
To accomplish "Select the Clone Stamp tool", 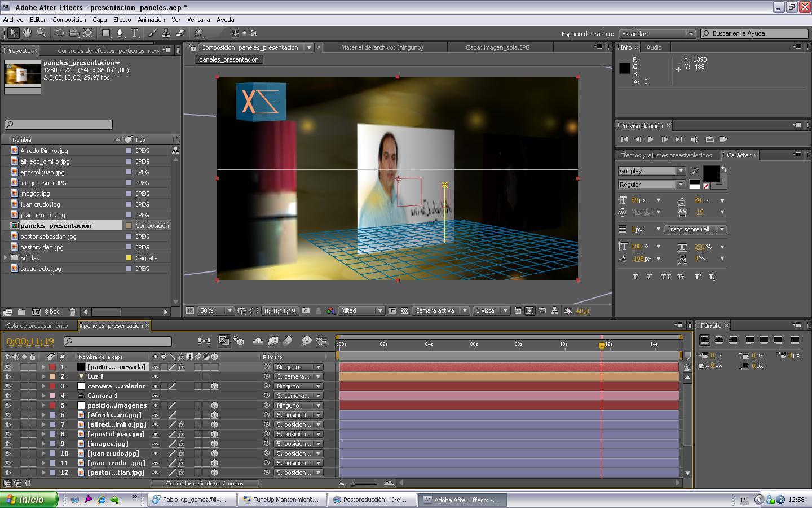I will point(166,33).
